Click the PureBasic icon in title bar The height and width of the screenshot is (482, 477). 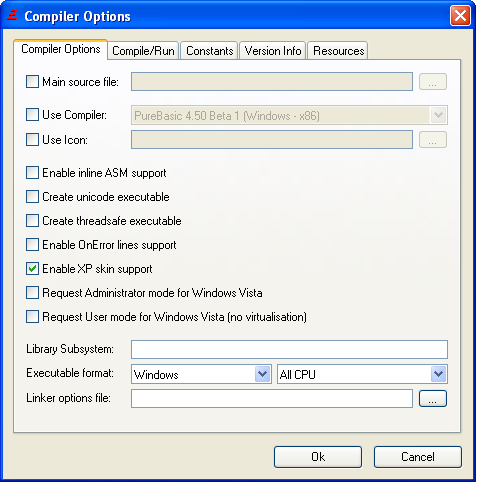pyautogui.click(x=12, y=15)
